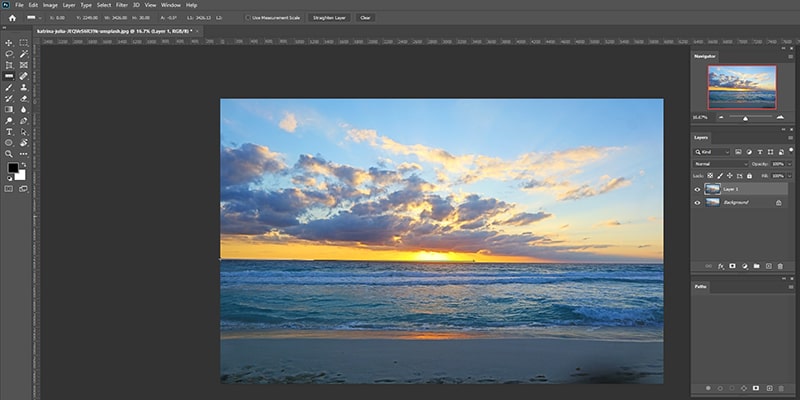800x400 pixels.
Task: Select the Move tool
Action: 9,43
